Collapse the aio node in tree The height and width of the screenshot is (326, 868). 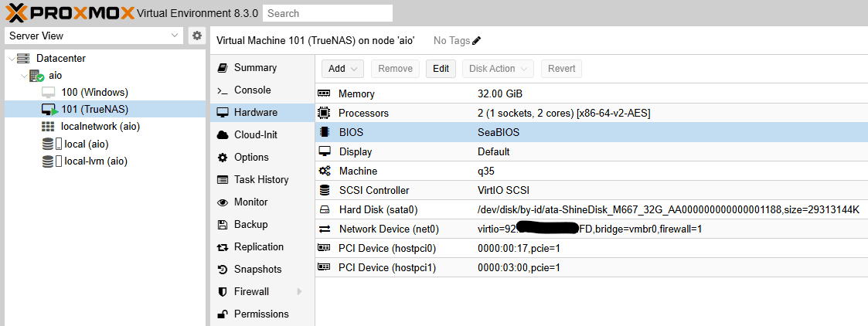(24, 75)
